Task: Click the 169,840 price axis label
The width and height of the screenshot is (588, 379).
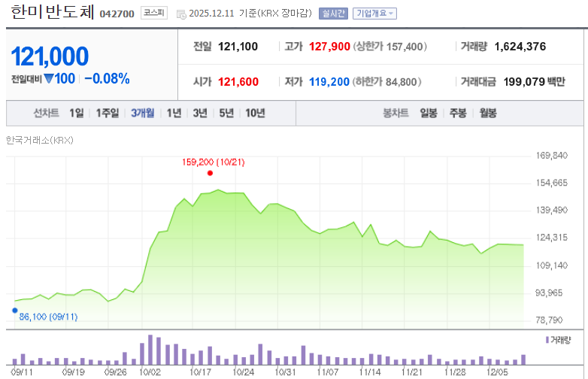Action: click(552, 155)
